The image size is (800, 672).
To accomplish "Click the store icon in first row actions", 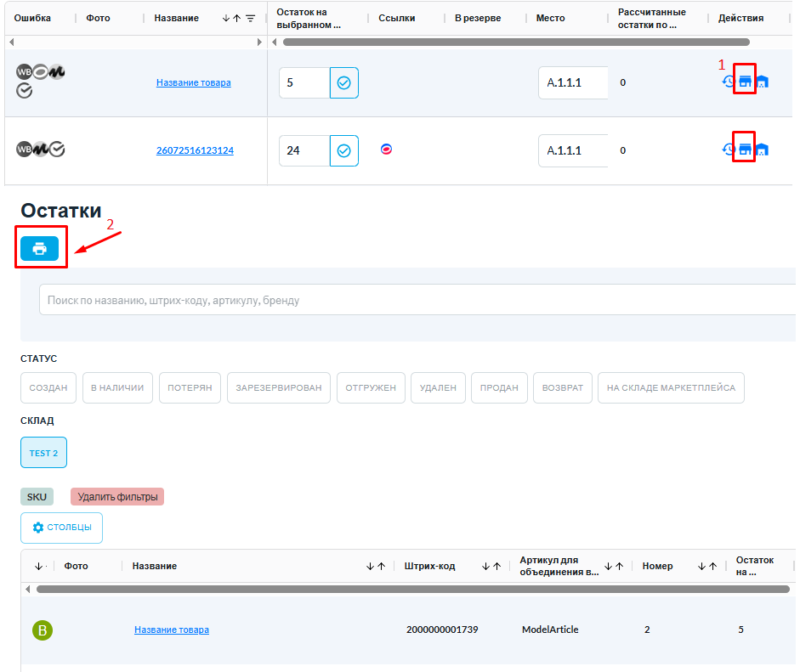I will click(x=745, y=82).
